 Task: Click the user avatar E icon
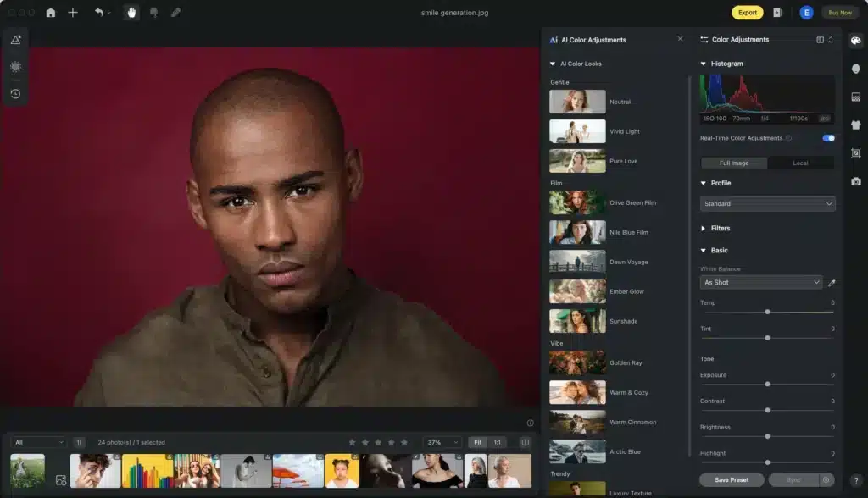tap(806, 12)
